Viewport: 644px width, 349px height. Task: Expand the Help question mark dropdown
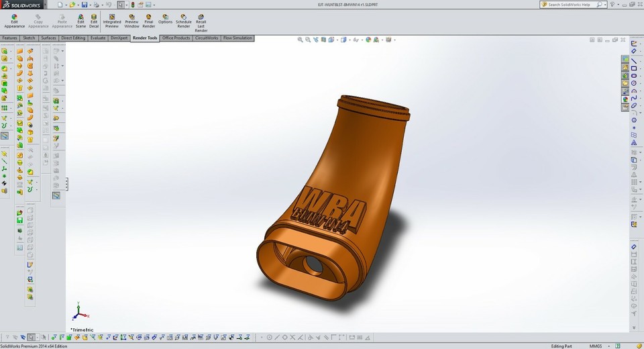click(x=618, y=5)
